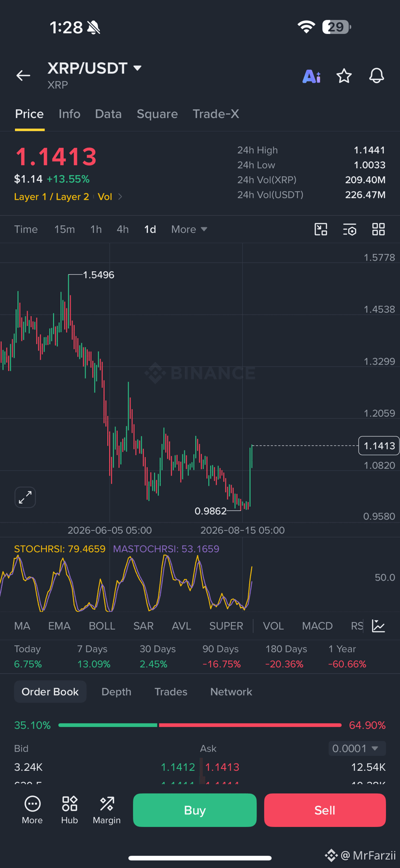Tap the Vol tag link
Image resolution: width=400 pixels, height=868 pixels.
click(x=105, y=197)
